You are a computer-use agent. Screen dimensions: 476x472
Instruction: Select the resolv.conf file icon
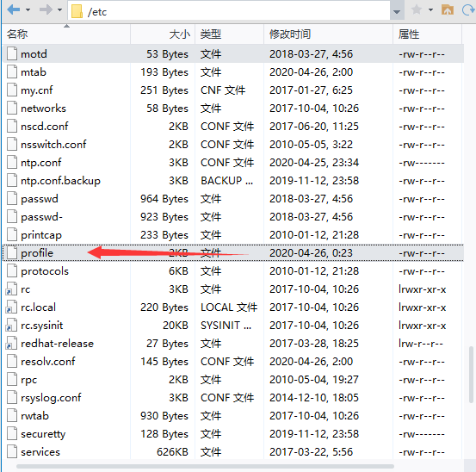(12, 361)
